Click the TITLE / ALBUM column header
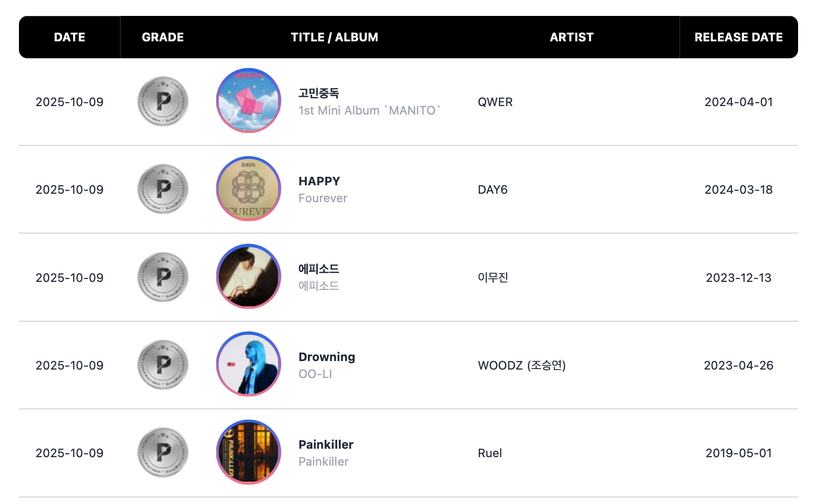Screen dimensions: 821x504 (x=334, y=37)
